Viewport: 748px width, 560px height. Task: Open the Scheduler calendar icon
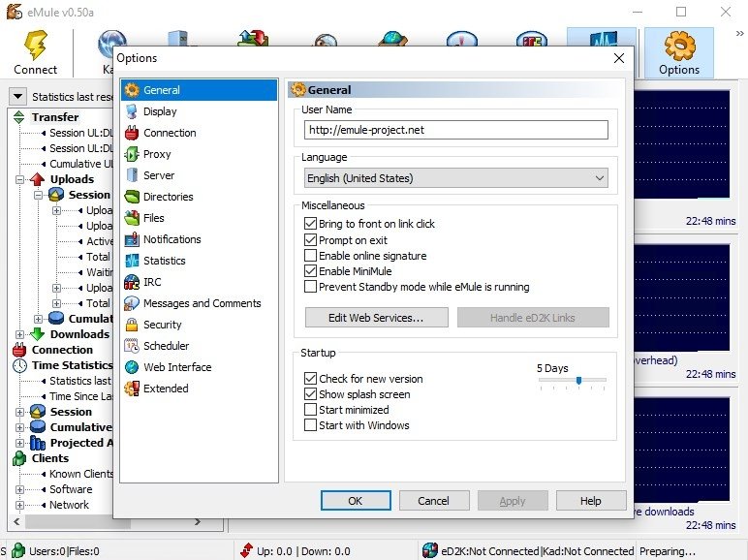(132, 346)
